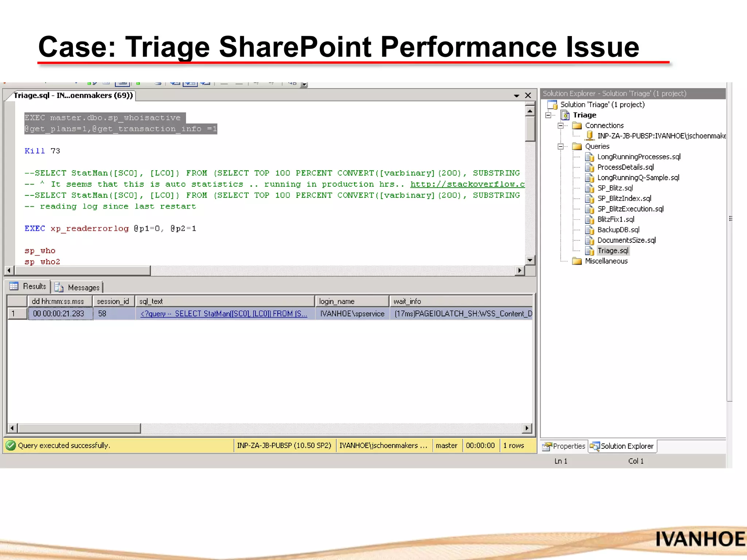Image resolution: width=747 pixels, height=560 pixels.
Task: Click the LongRunningProcesses.sql file icon
Action: tap(589, 157)
